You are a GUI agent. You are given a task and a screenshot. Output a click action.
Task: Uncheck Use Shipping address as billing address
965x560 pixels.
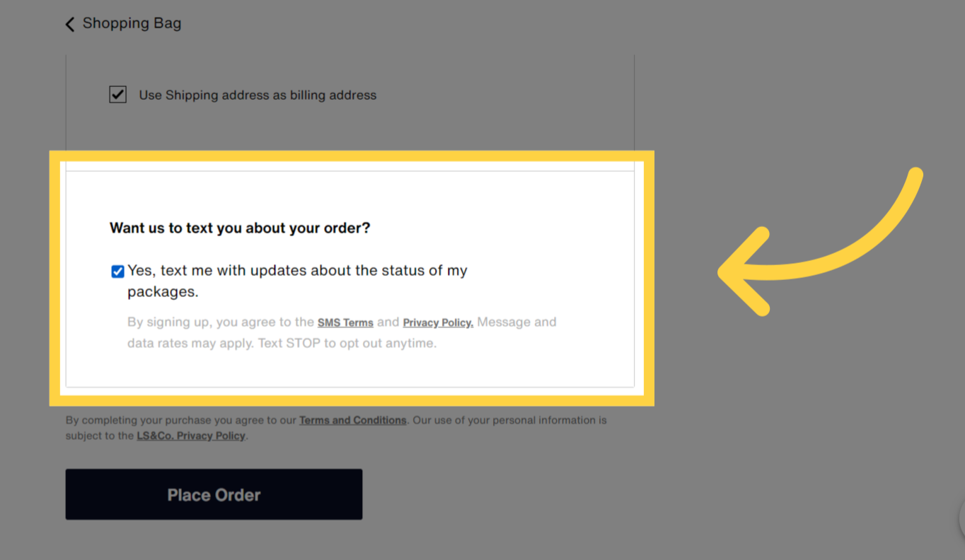(117, 95)
